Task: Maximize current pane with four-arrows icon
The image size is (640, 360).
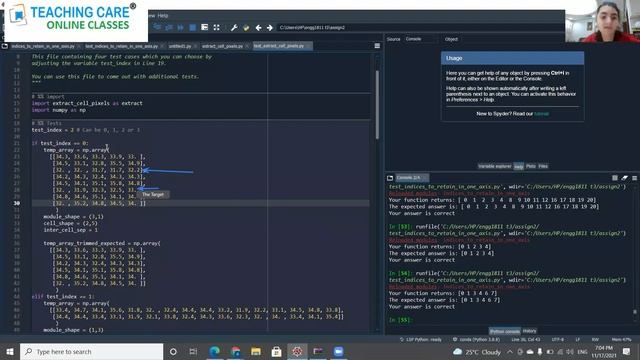Action: pyautogui.click(x=216, y=27)
